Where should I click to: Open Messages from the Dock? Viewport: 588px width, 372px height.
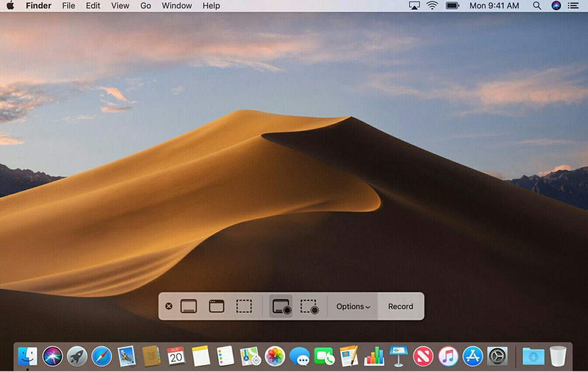[300, 355]
